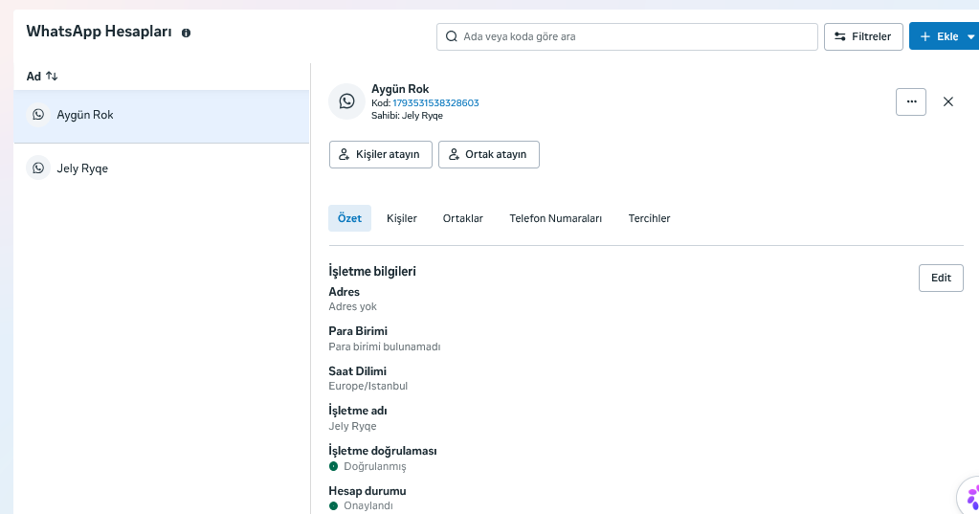Focus the Ada veya koda göre ara field

point(627,37)
